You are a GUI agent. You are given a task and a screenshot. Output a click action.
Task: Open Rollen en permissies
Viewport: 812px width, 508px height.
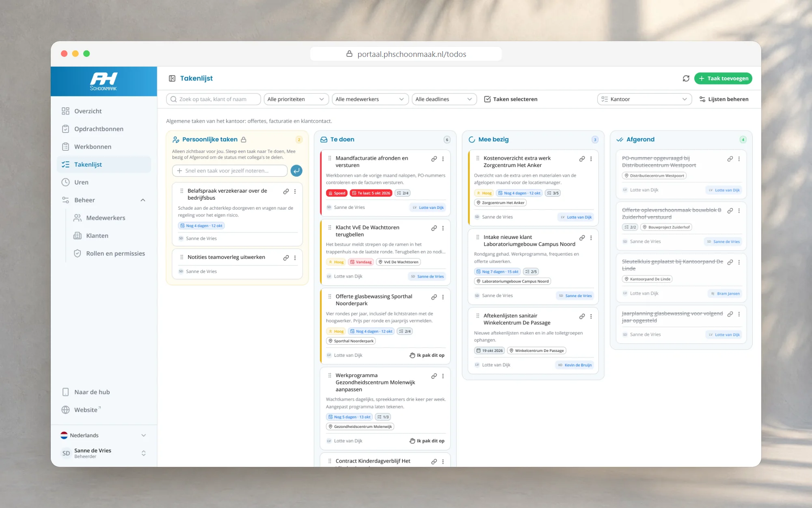[110, 253]
